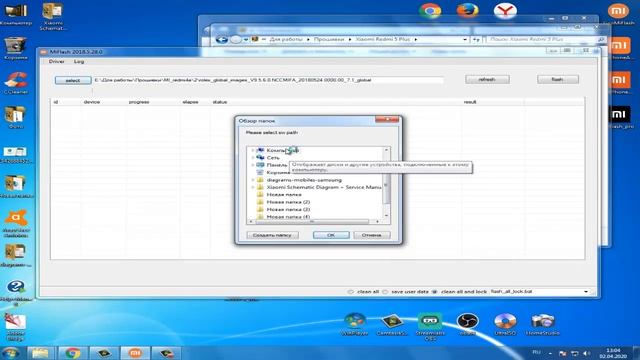The width and height of the screenshot is (640, 360).
Task: Expand the Xiaomi Schematic Diagram folder node
Action: click(x=253, y=187)
